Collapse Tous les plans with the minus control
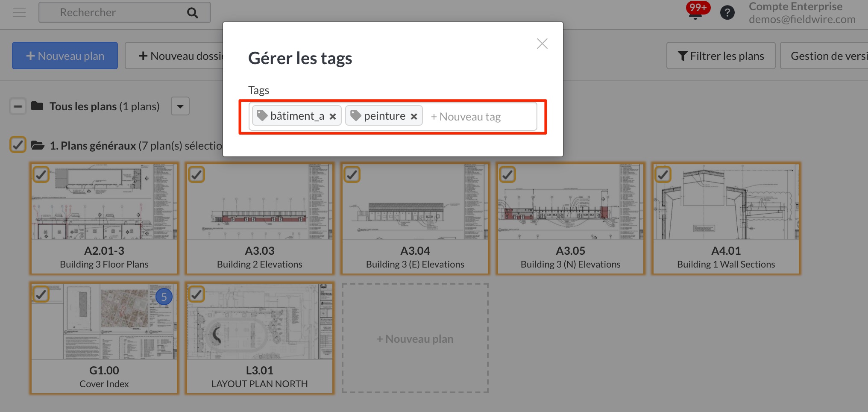Screen dimensions: 868x412 point(18,106)
